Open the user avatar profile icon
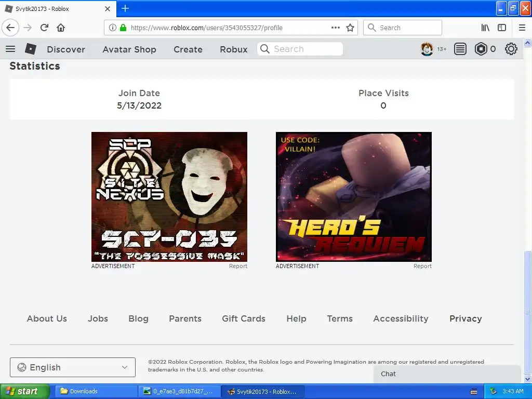Viewport: 532px width, 399px height. (427, 49)
